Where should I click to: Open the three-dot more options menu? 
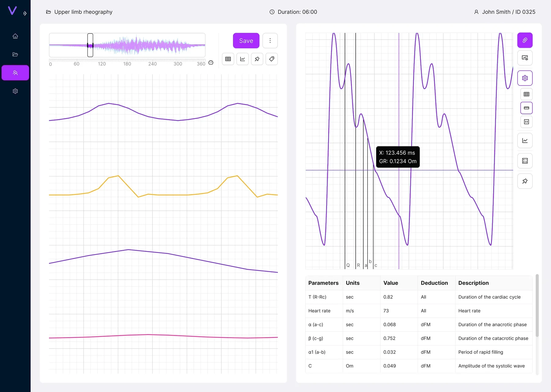pos(270,41)
